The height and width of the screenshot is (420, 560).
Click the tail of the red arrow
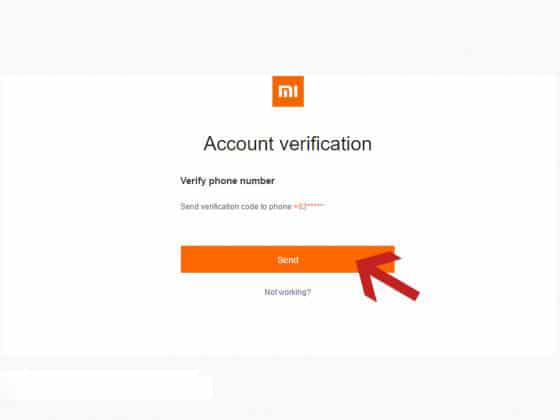click(x=411, y=292)
